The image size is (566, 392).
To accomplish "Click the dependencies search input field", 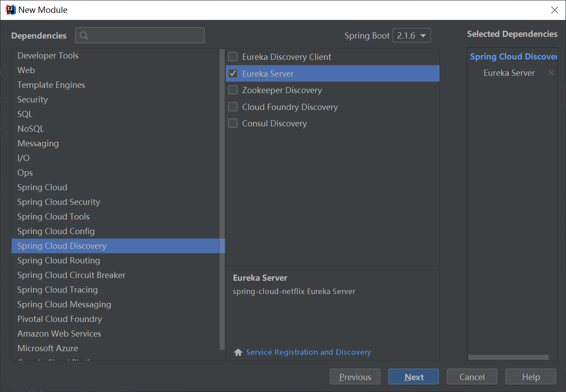I will [x=140, y=35].
